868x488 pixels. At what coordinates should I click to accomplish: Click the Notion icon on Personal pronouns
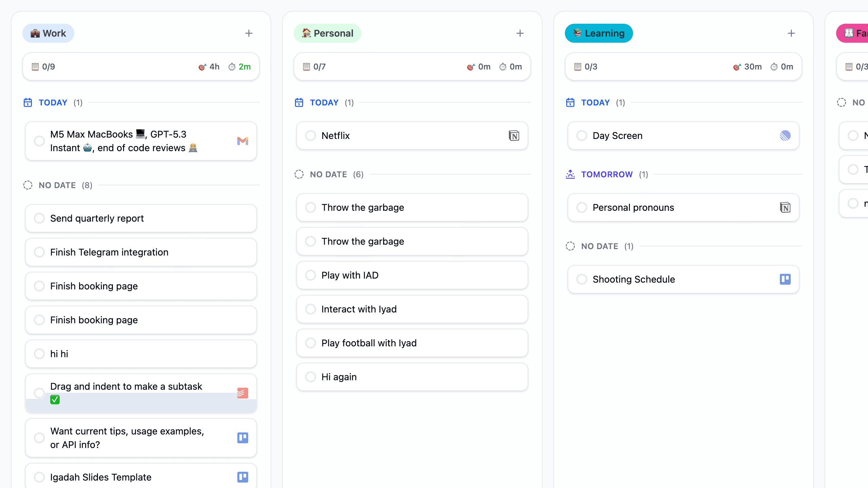pos(785,207)
